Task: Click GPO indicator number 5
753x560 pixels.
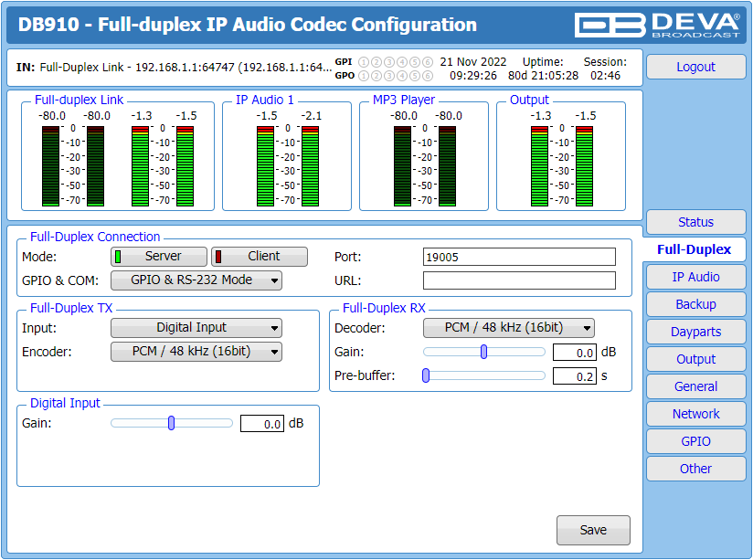Action: (415, 76)
